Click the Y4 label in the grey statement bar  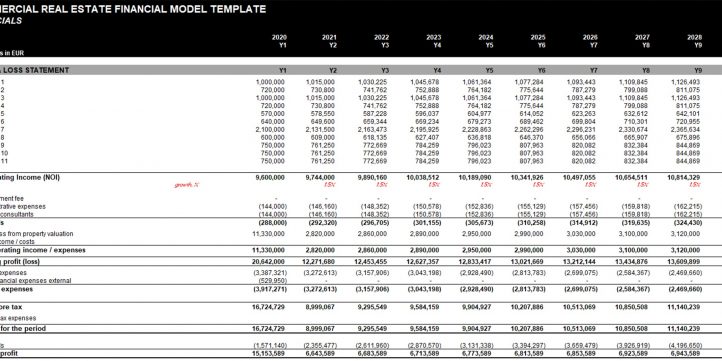point(437,70)
